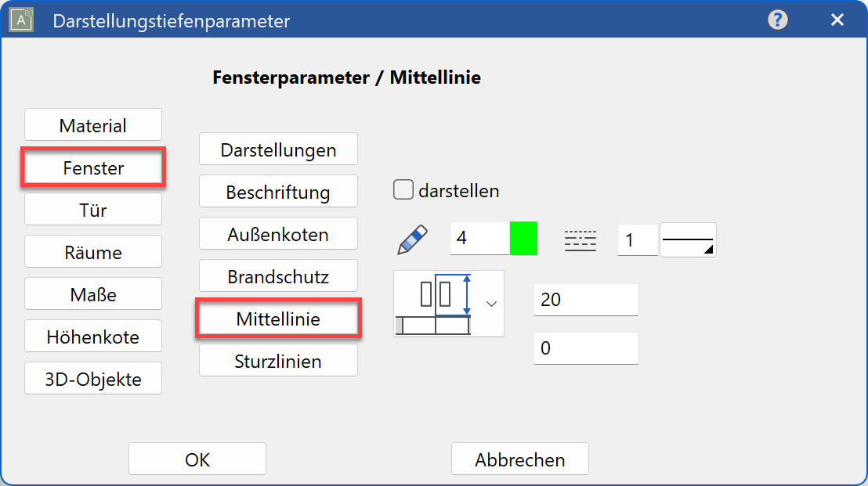Confirm the dialog with OK
This screenshot has height=486, width=868.
197,459
